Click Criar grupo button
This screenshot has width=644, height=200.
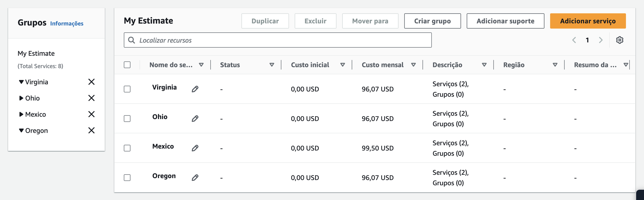432,21
